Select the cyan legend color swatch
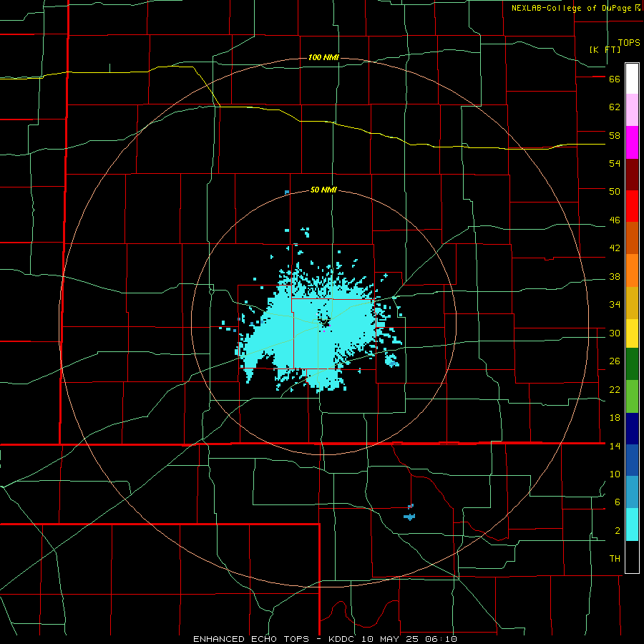Screen dimensions: 644x644 pos(632,525)
